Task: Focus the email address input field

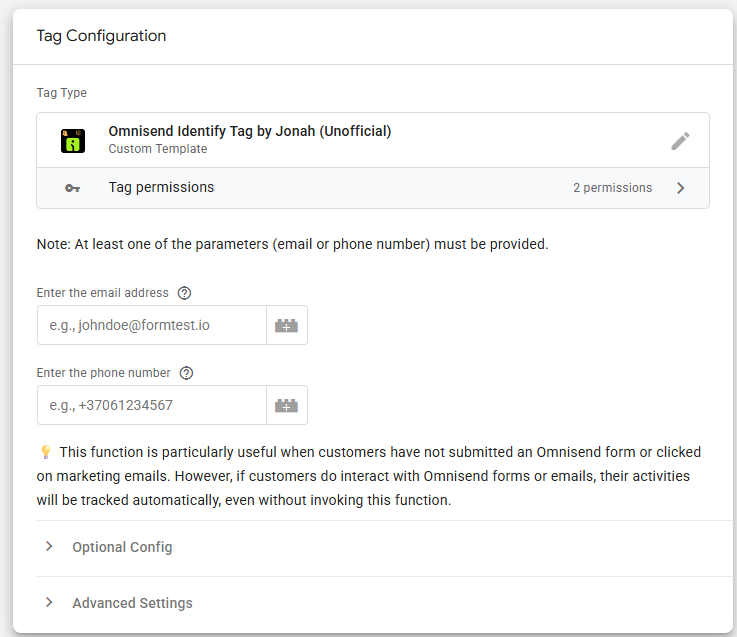Action: pos(152,325)
